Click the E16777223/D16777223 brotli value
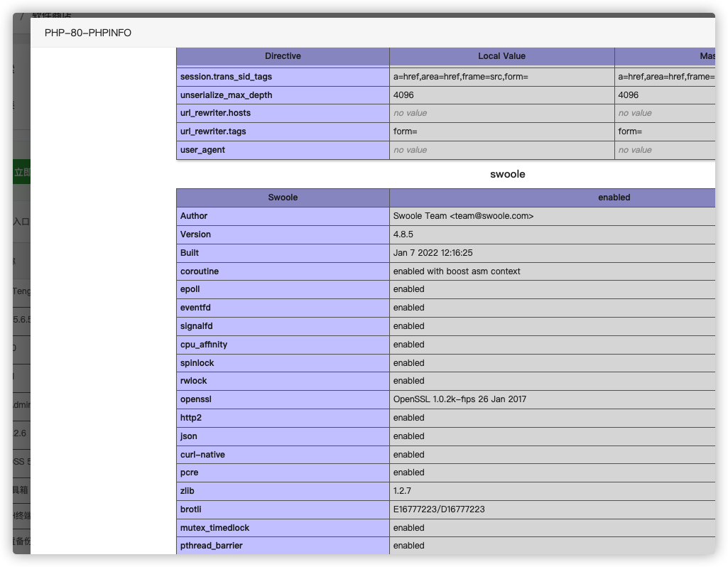This screenshot has height=567, width=728. [439, 510]
